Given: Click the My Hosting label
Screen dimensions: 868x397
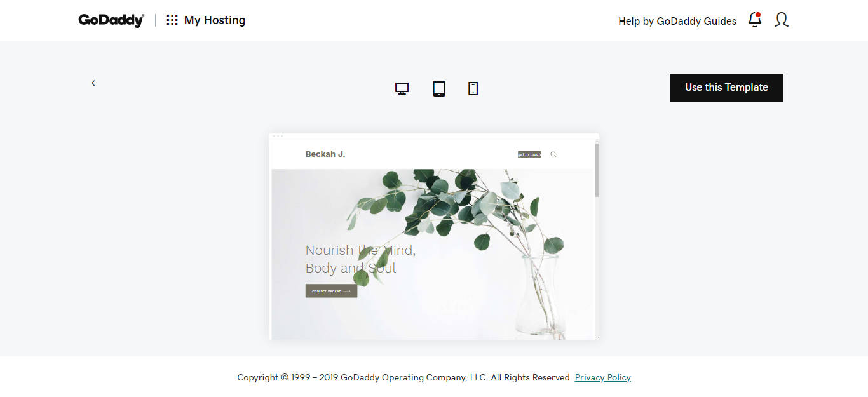Looking at the screenshot, I should pos(214,20).
